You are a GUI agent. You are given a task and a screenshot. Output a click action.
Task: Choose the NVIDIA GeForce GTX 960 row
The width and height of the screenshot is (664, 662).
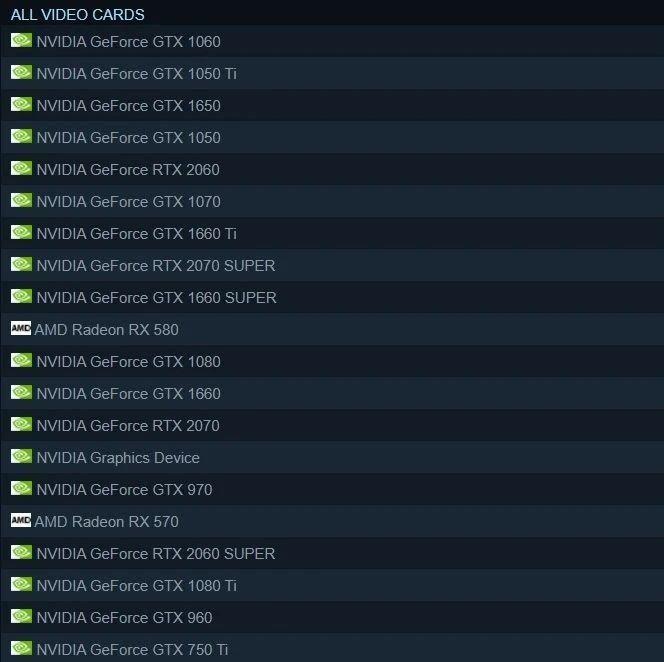[x=332, y=617]
